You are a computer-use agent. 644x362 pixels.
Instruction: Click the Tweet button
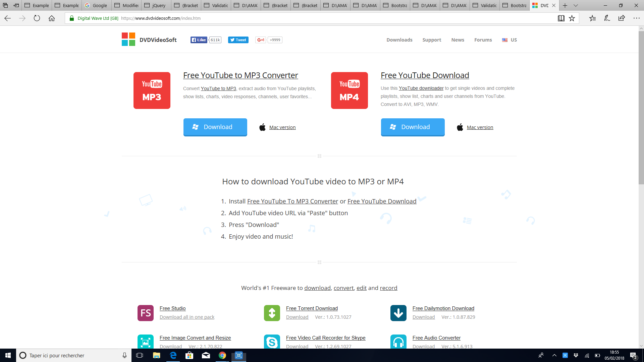coord(238,40)
